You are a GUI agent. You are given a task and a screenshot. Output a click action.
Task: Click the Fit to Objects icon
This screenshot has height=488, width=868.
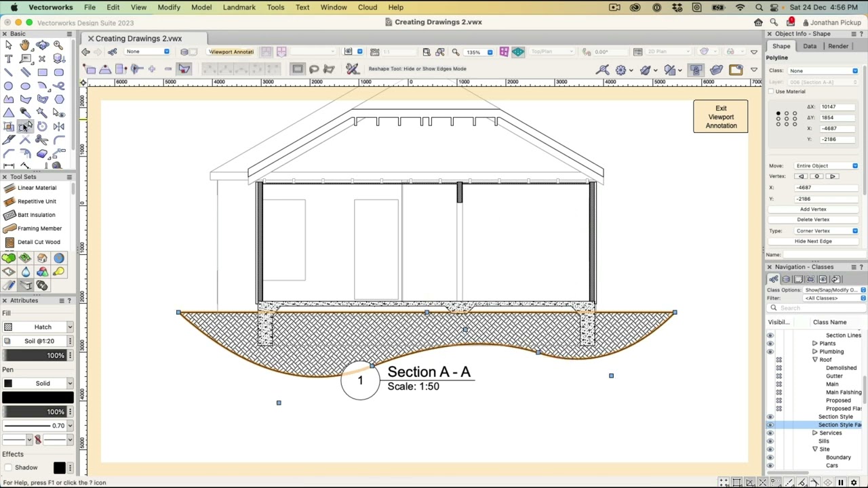click(x=440, y=52)
